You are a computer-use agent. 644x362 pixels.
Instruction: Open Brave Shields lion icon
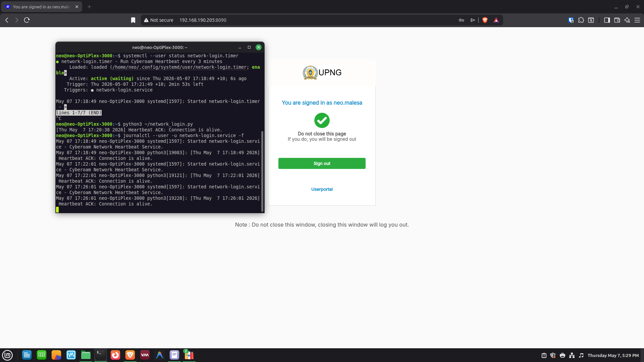[x=485, y=20]
